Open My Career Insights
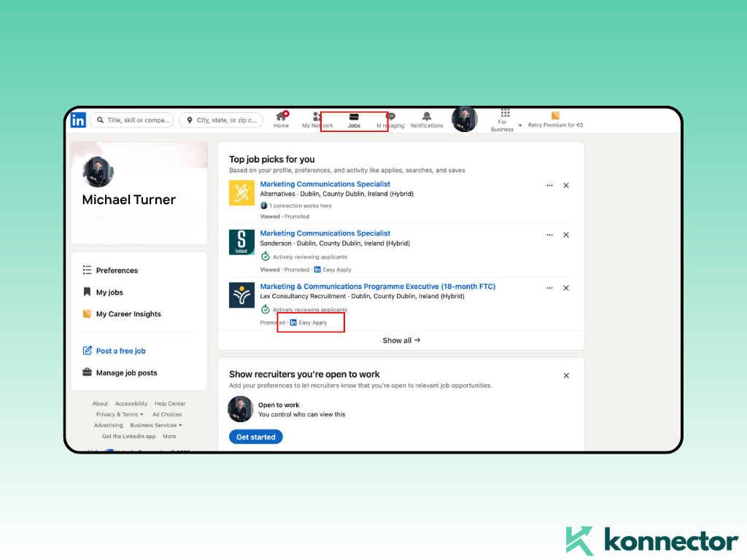Screen dimensions: 747x560 click(122, 314)
